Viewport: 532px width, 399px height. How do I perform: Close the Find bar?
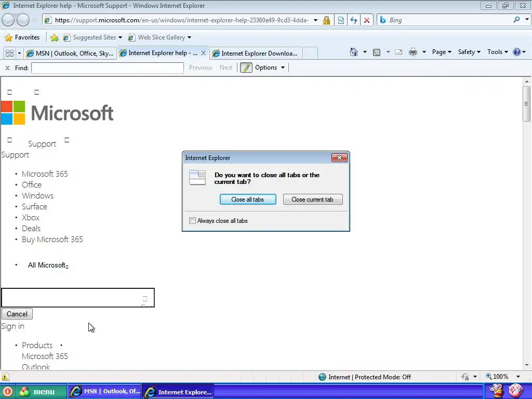click(7, 68)
